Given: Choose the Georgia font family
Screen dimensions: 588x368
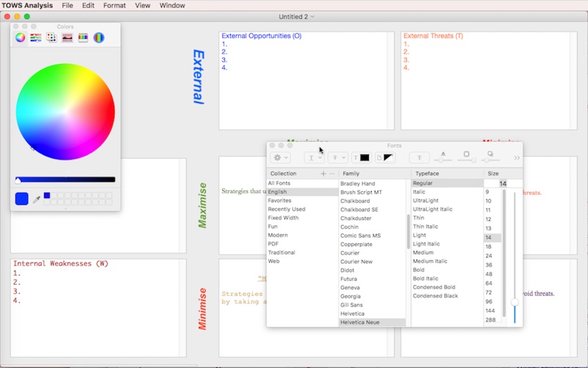Looking at the screenshot, I should pyautogui.click(x=373, y=297).
